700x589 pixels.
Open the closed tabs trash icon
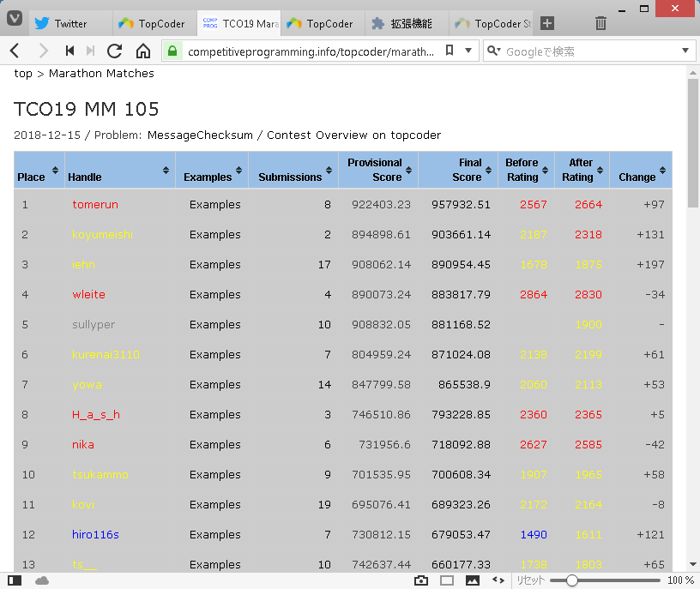pos(600,23)
